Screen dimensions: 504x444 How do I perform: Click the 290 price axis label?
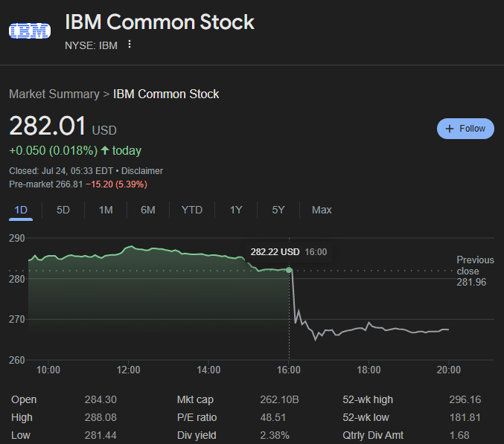(16, 239)
